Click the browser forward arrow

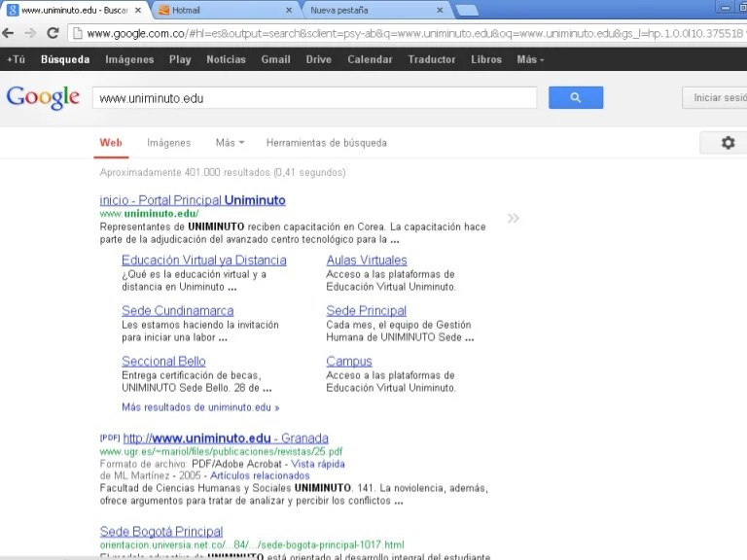[x=30, y=33]
